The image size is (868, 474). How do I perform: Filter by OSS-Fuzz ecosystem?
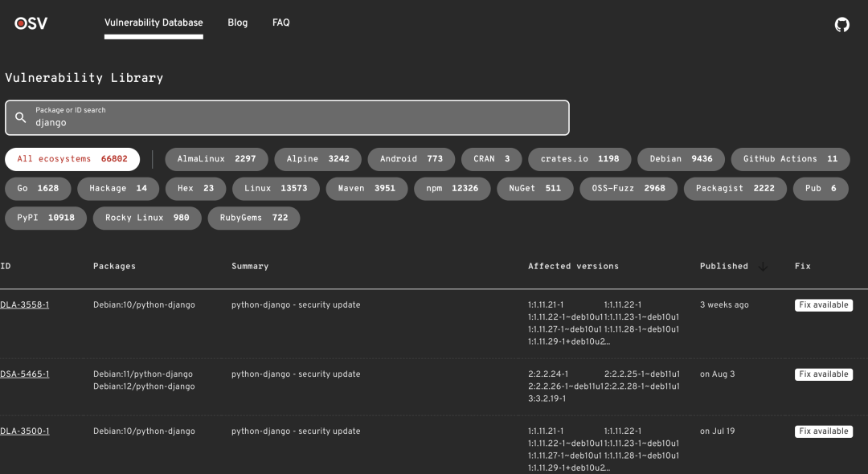tap(628, 189)
